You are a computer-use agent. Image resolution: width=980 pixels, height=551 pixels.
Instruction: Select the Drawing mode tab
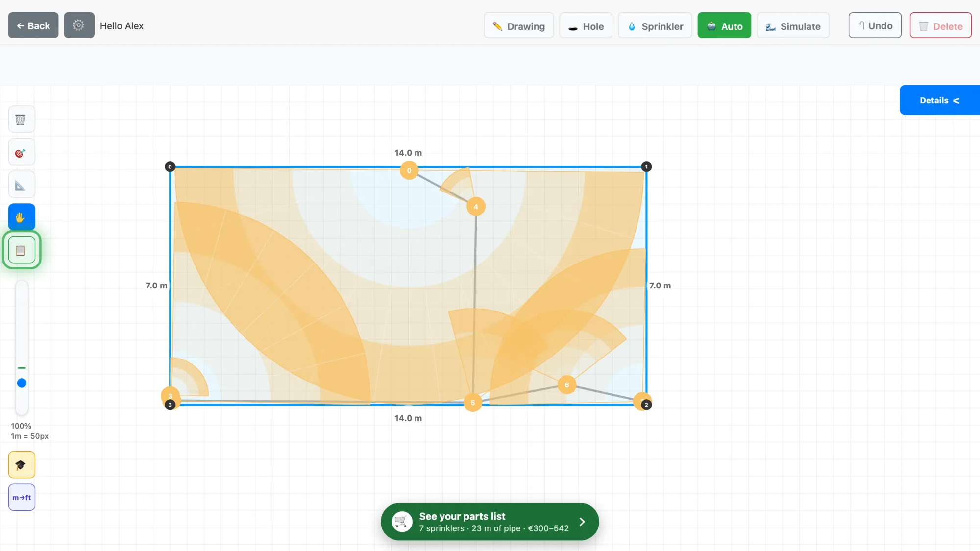coord(519,26)
